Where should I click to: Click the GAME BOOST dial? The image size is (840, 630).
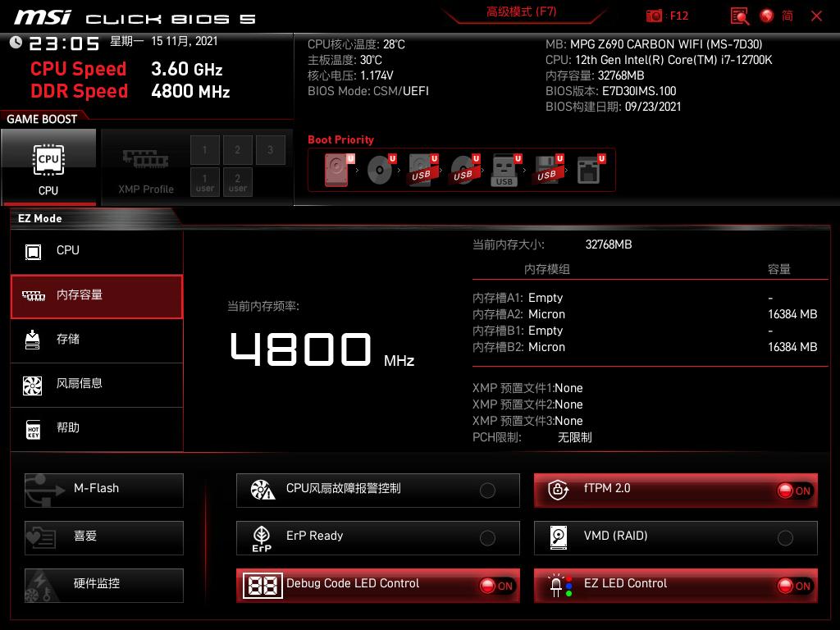point(43,118)
